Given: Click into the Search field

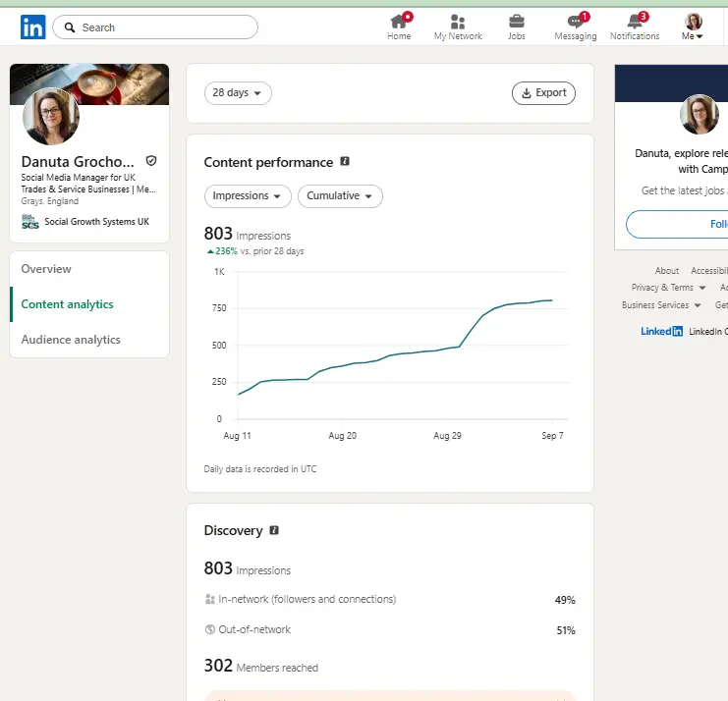Looking at the screenshot, I should [x=155, y=27].
